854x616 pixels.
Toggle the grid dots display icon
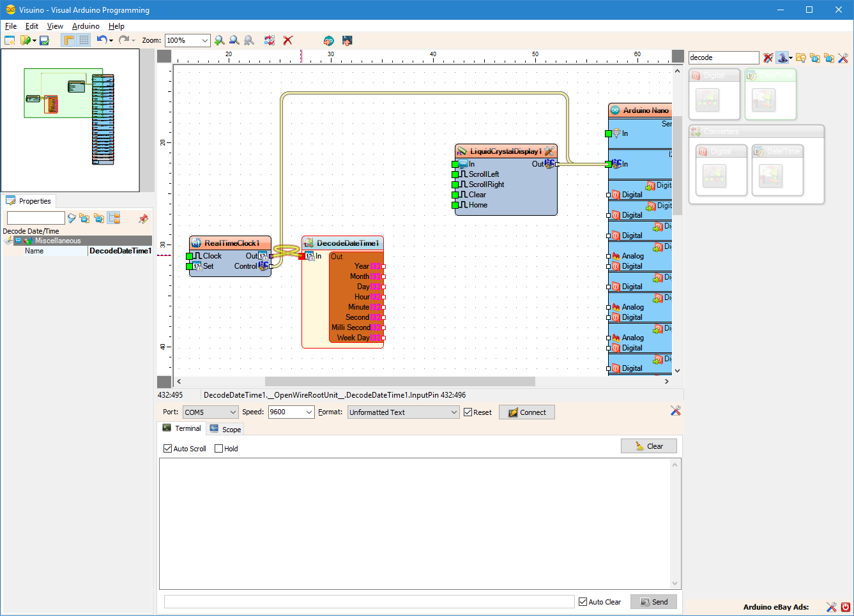click(84, 40)
